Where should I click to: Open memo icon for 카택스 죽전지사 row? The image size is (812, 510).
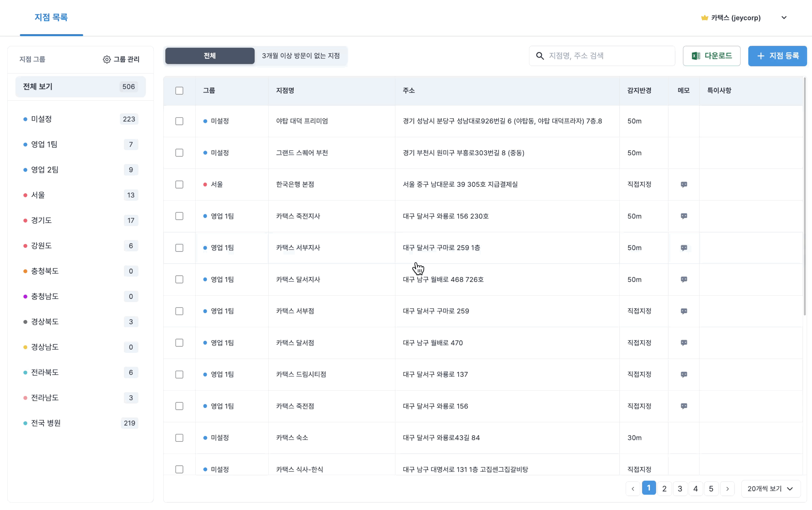[x=684, y=216]
